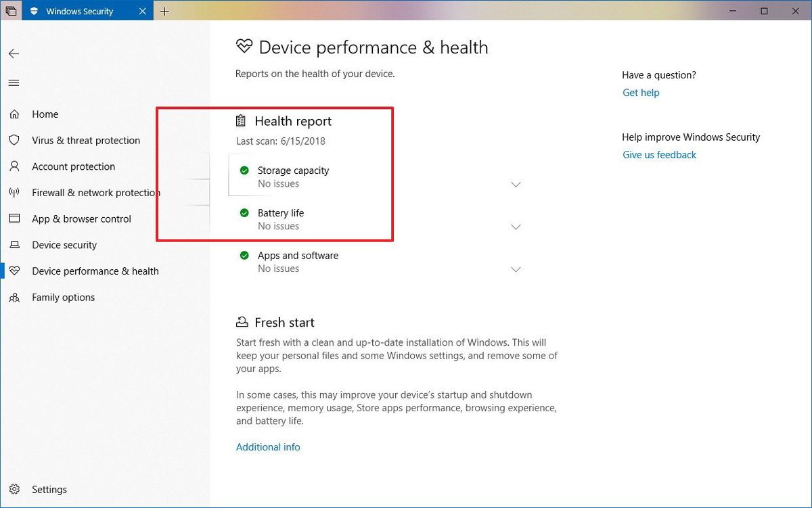Open Virus & threat protection shield icon

14,140
